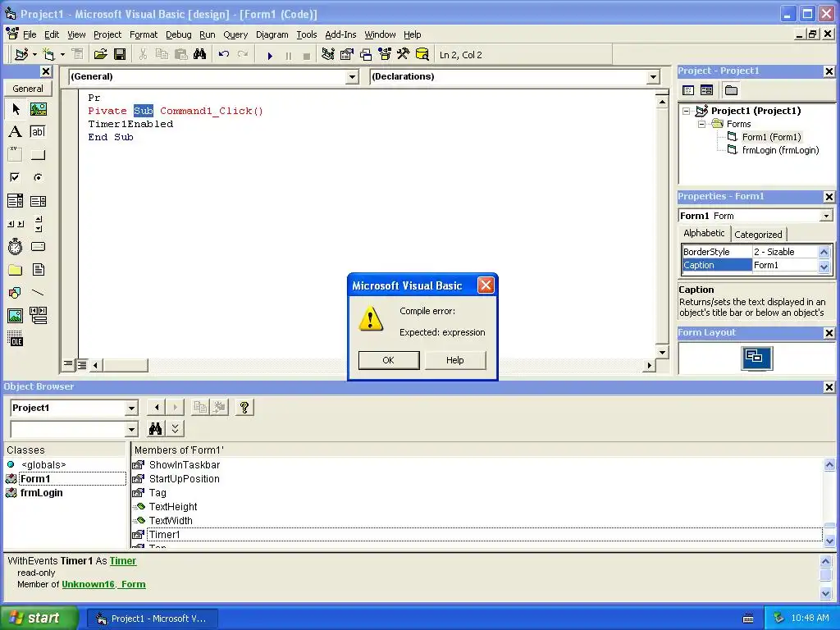
Task: Click the Form Layout Window toolbar icon
Action: (x=366, y=54)
